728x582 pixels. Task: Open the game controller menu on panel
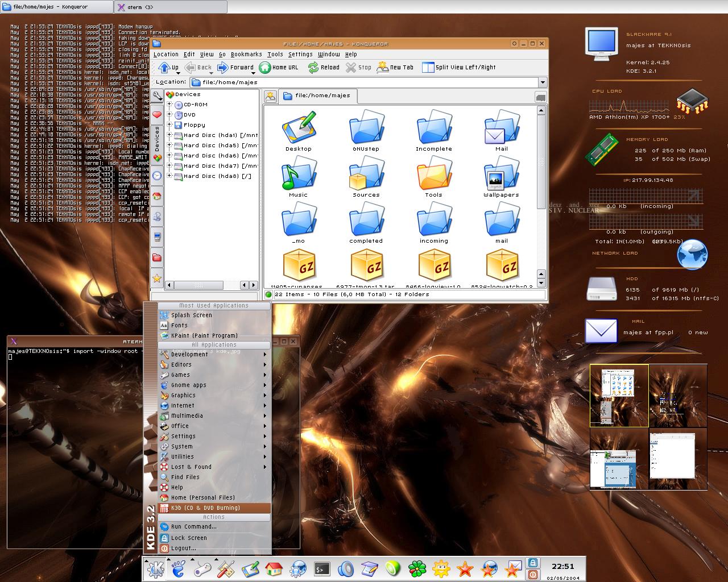click(202, 569)
